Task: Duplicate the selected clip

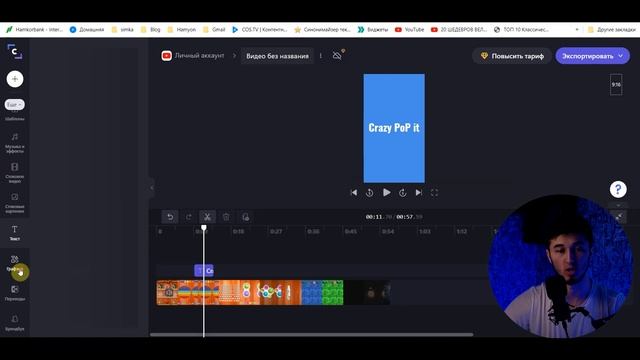Action: (x=245, y=217)
